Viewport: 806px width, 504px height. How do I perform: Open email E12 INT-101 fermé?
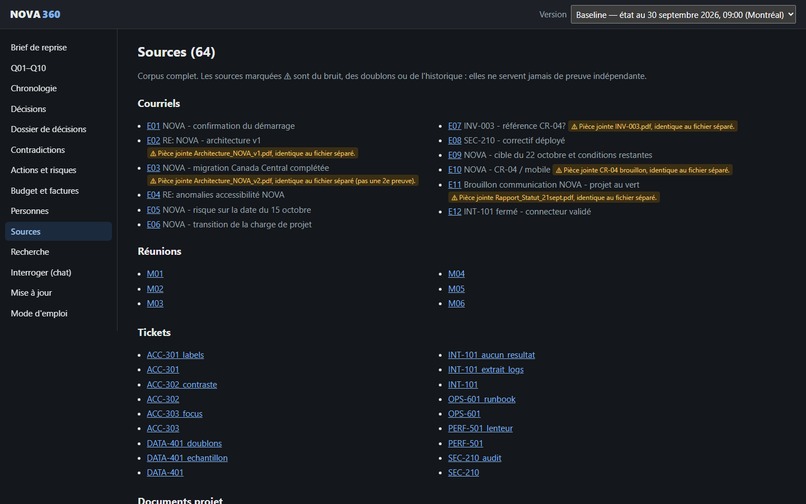[x=454, y=212]
